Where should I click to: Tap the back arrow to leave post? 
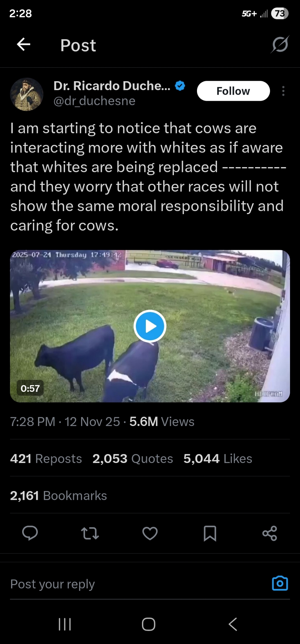coord(23,44)
